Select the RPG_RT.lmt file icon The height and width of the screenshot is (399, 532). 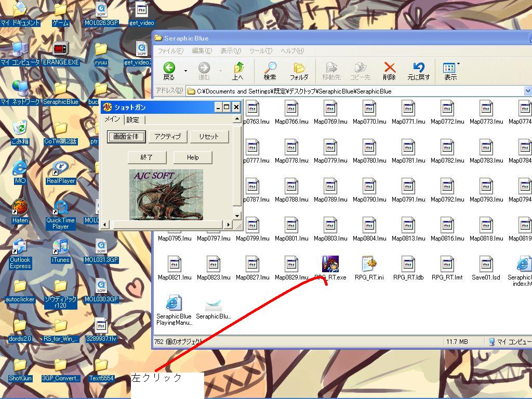[x=447, y=263]
